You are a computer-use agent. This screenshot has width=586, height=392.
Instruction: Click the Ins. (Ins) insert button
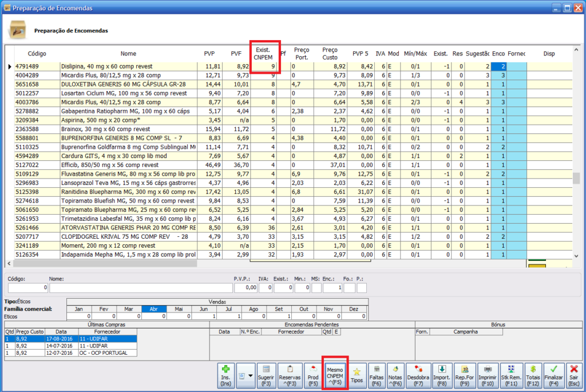226,375
